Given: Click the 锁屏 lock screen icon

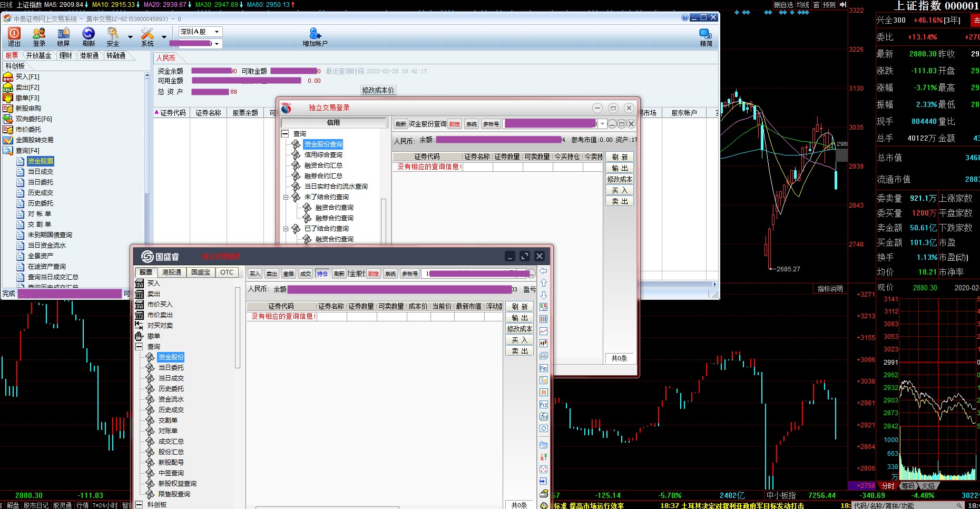Looking at the screenshot, I should (x=63, y=33).
